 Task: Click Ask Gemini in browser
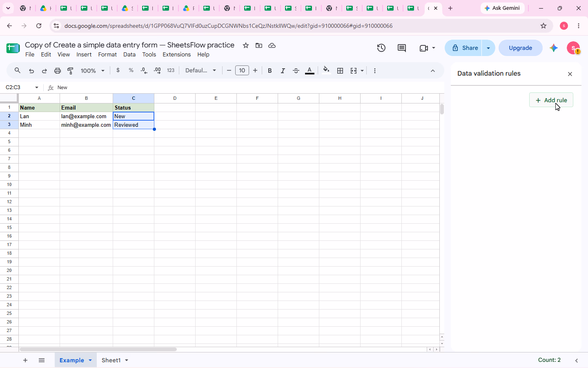tap(503, 8)
